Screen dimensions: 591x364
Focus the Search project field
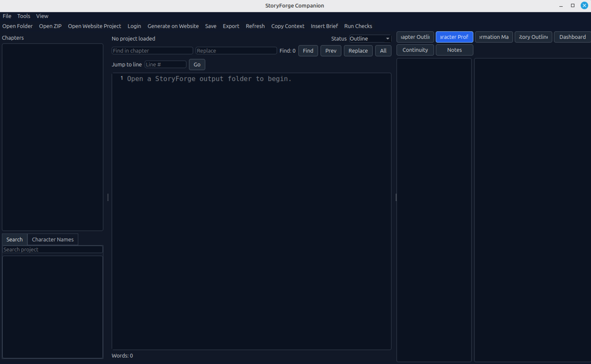click(53, 250)
